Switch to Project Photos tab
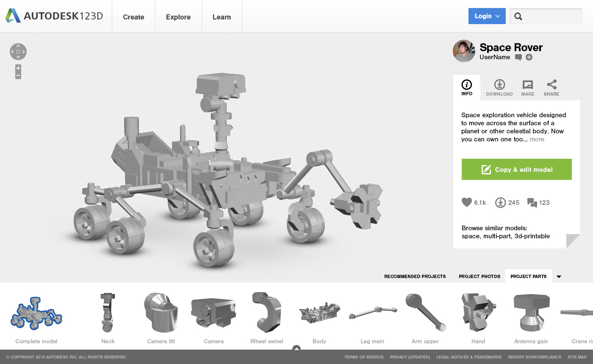Screen dimensions: 593x364 click(x=479, y=276)
